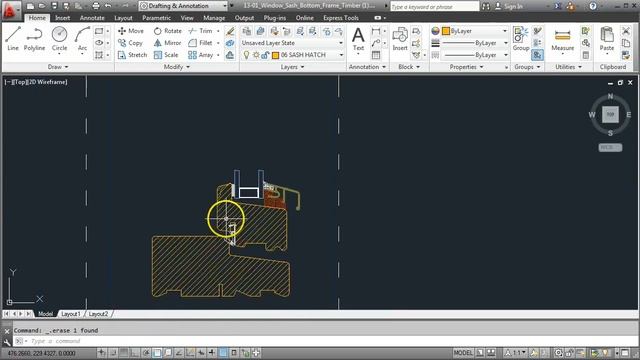Screen dimensions: 640x360
Task: Click the Trim command
Action: point(200,31)
